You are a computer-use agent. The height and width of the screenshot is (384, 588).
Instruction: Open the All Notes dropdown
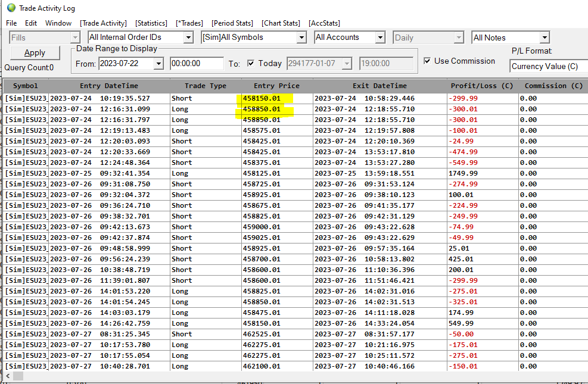[x=544, y=38]
